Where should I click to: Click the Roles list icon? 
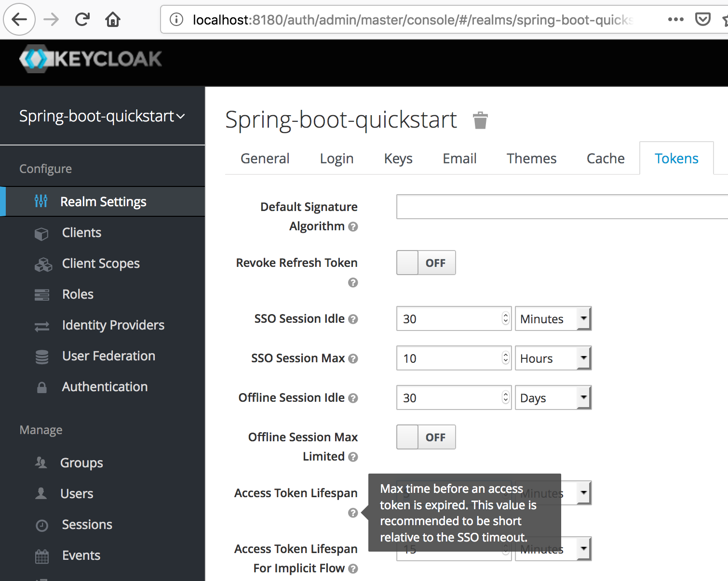click(x=42, y=295)
